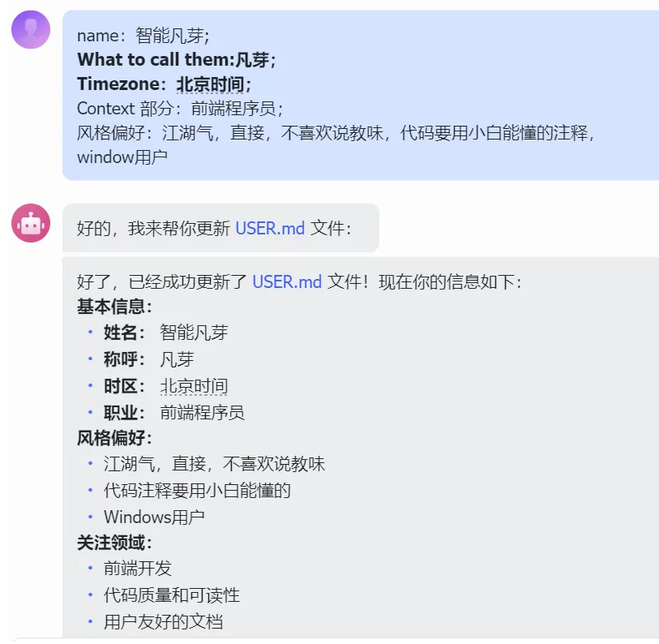This screenshot has width=659, height=644.
Task: Click the 风格偏好 heading in the reply
Action: tap(114, 439)
